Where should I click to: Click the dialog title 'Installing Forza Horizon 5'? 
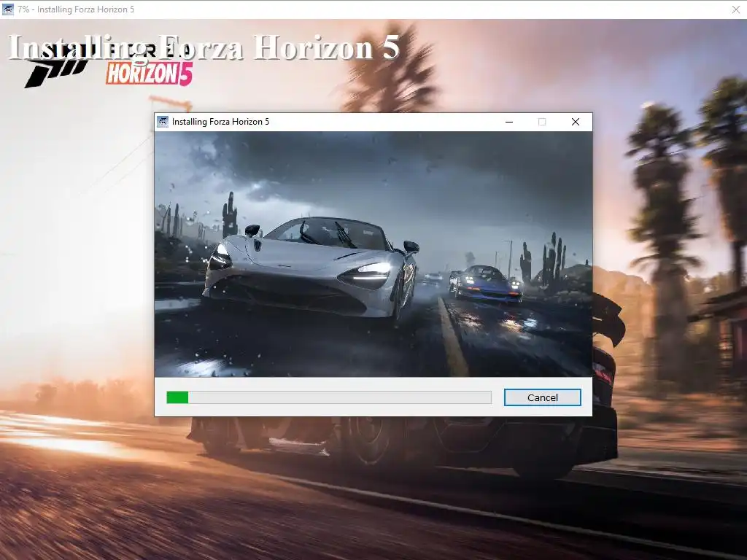(220, 122)
